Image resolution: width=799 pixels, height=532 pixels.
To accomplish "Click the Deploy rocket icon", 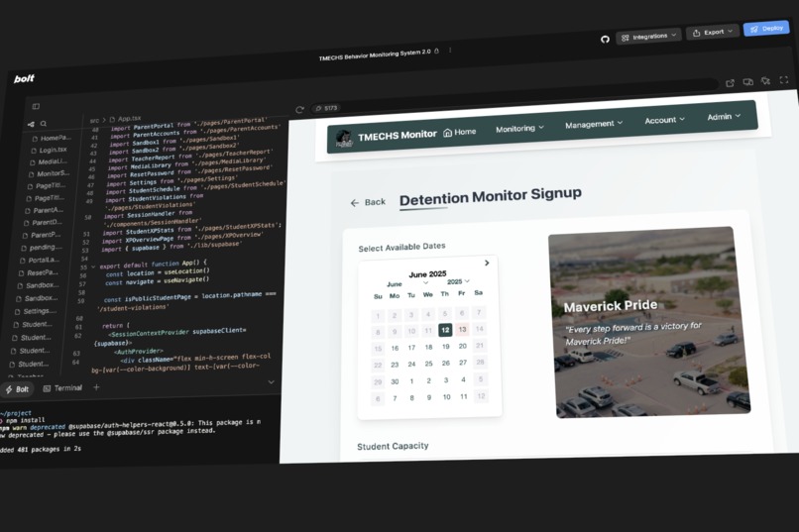I will coord(754,29).
